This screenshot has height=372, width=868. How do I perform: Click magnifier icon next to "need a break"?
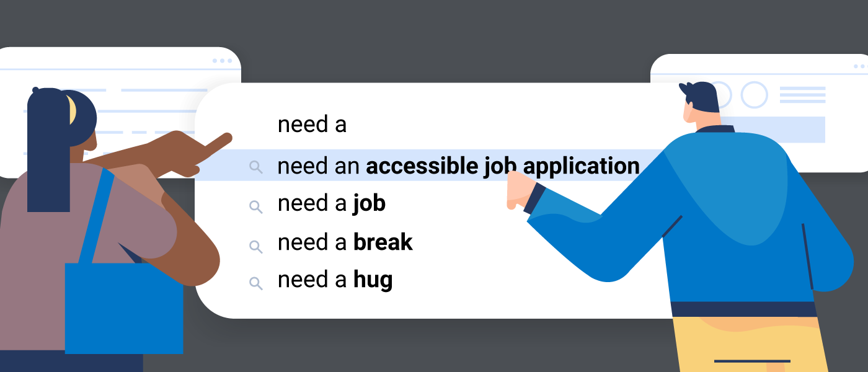(x=255, y=246)
